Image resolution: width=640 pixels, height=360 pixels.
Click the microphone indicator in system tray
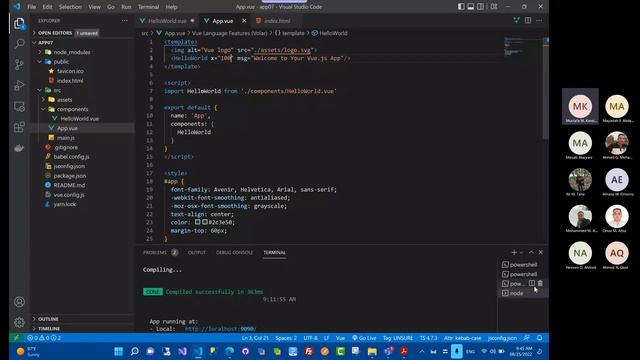456,351
